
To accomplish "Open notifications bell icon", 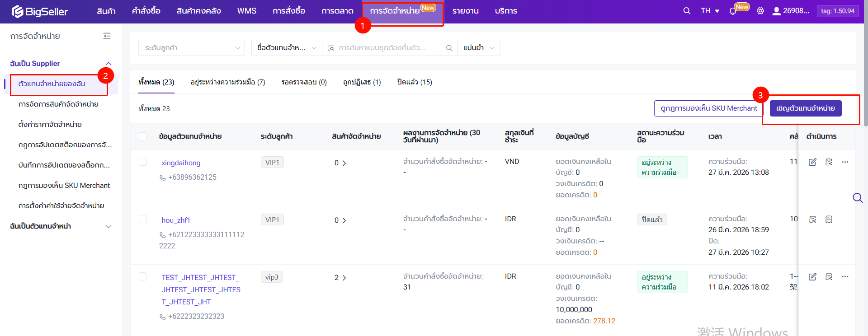I will pos(733,11).
